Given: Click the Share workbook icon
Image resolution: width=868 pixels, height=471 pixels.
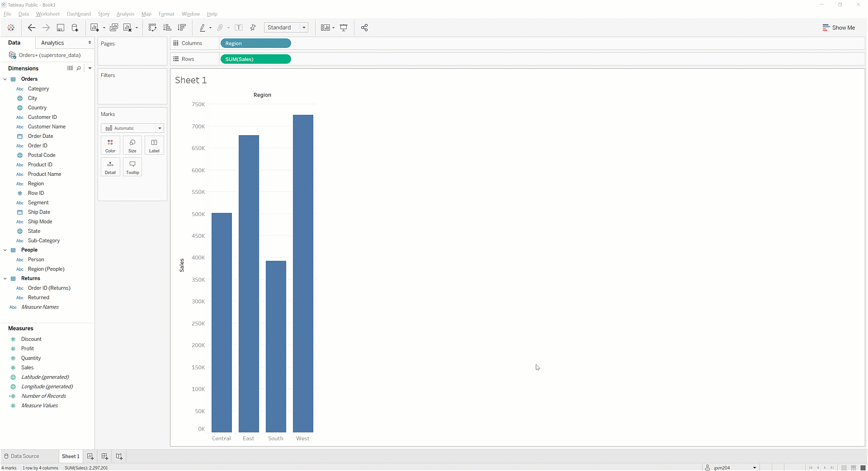Looking at the screenshot, I should [x=364, y=28].
